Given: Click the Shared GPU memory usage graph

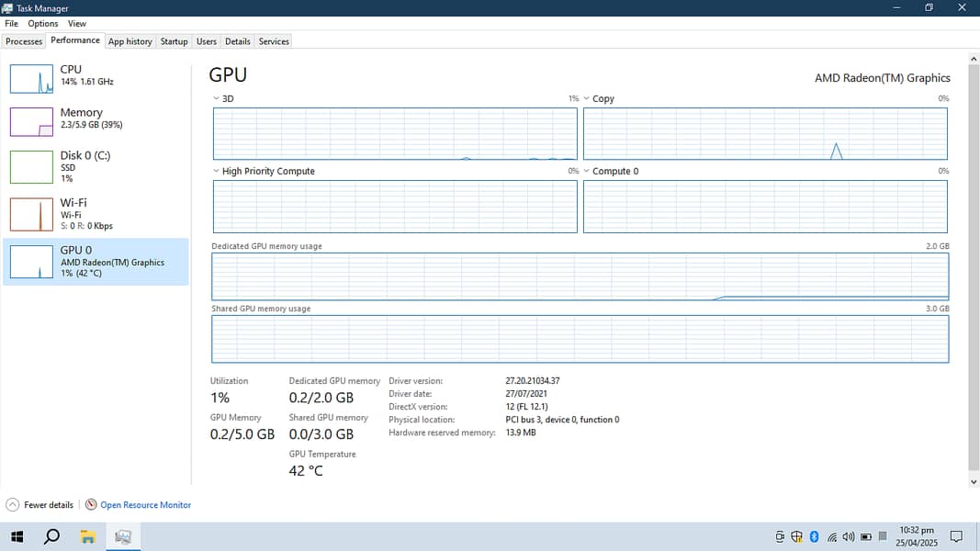Looking at the screenshot, I should pos(580,339).
